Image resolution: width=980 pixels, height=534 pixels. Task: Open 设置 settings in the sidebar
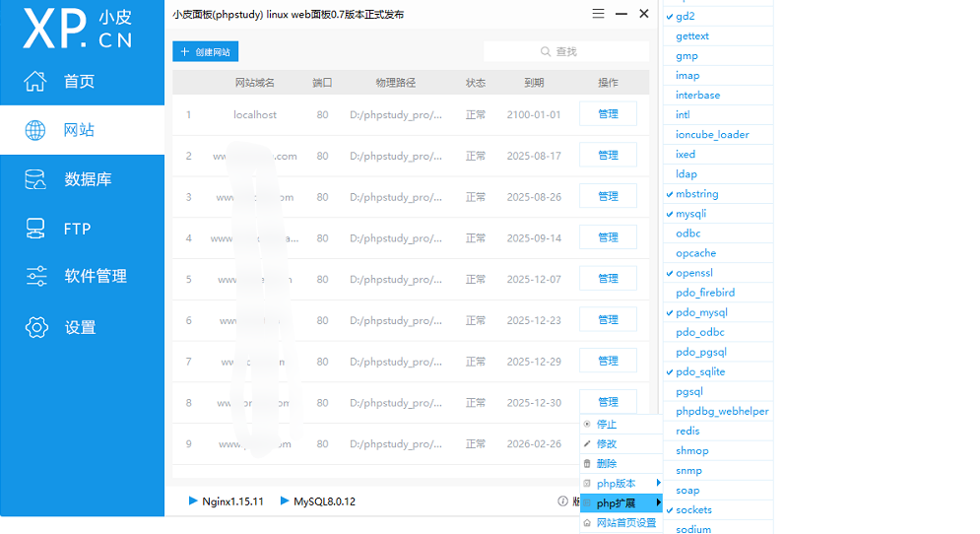pos(79,328)
